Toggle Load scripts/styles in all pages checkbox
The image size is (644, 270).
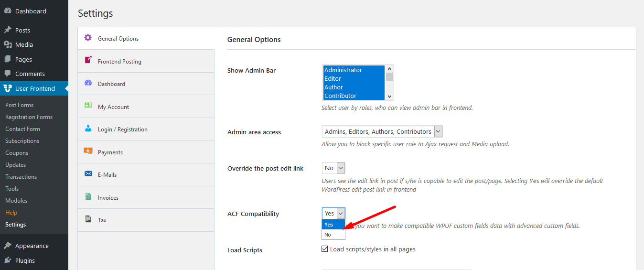point(325,249)
